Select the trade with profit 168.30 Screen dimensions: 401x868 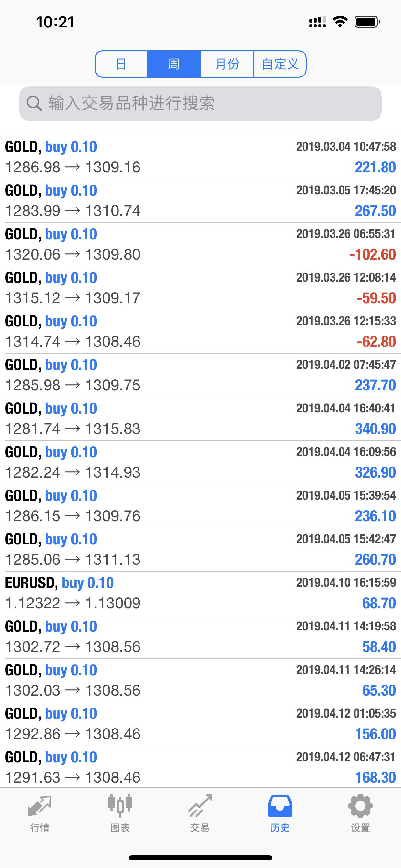(200, 767)
